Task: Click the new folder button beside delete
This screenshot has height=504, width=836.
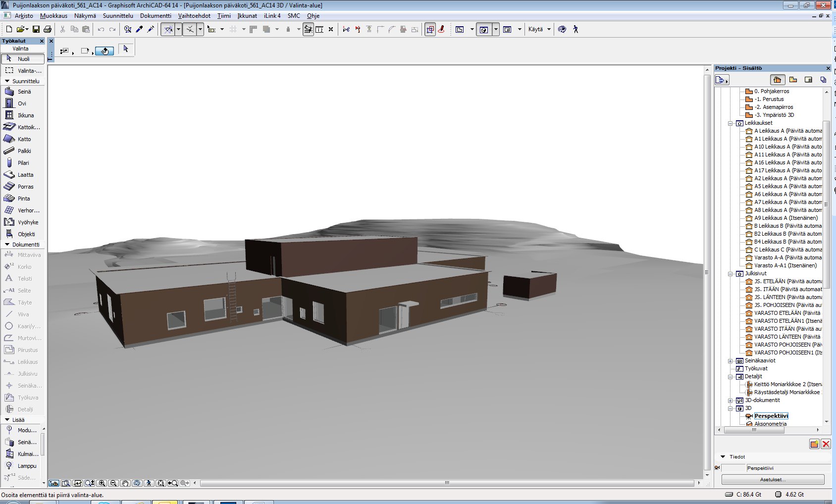Action: 814,444
